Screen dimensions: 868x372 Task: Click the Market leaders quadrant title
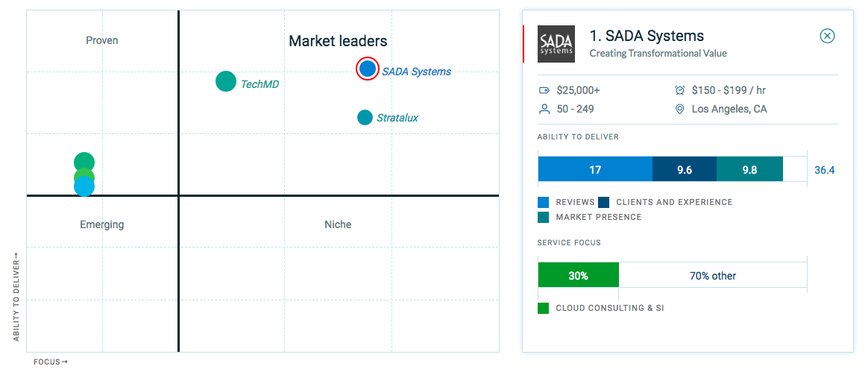tap(339, 41)
